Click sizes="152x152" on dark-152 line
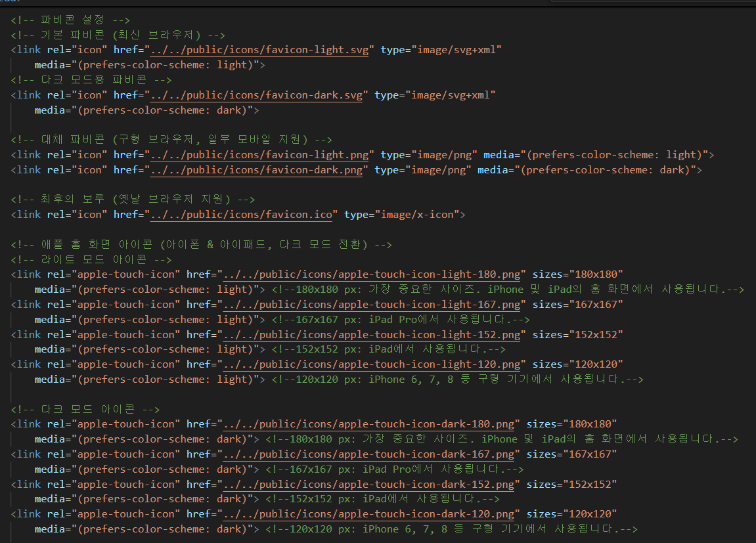The width and height of the screenshot is (756, 543). point(572,485)
